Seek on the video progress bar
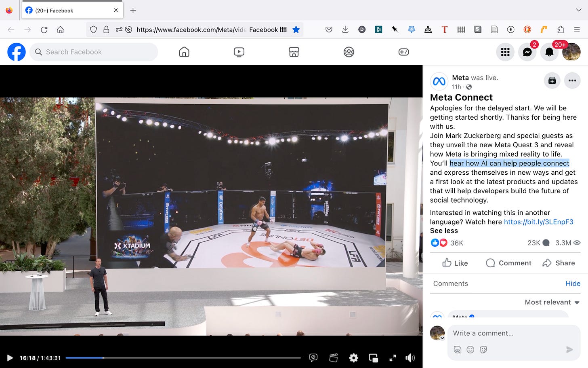The height and width of the screenshot is (368, 588). (x=183, y=358)
